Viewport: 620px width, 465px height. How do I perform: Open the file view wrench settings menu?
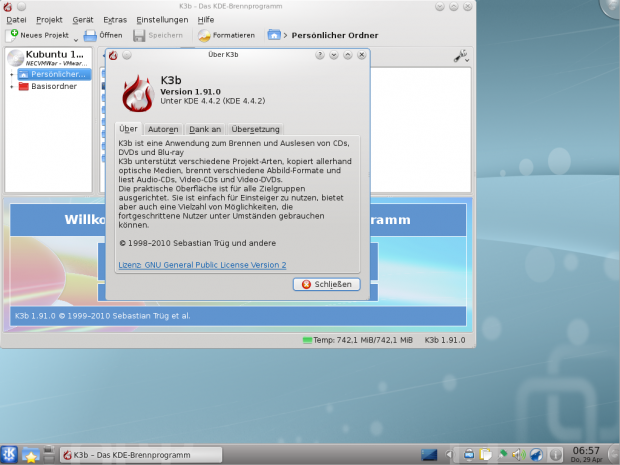pyautogui.click(x=461, y=57)
